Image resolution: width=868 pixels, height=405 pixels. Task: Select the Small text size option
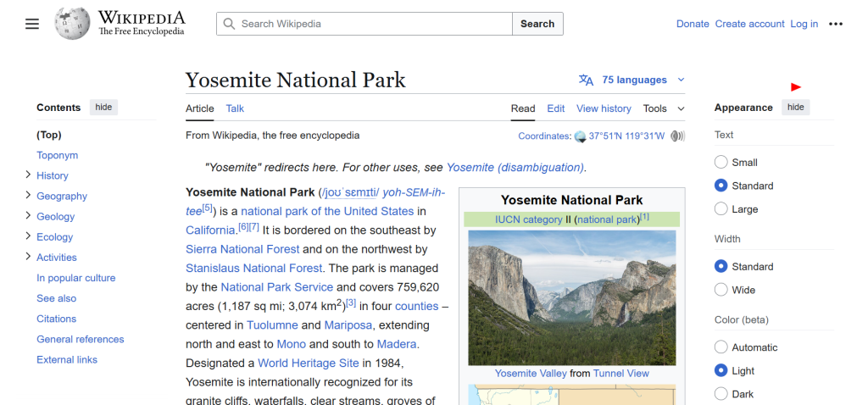pos(721,162)
